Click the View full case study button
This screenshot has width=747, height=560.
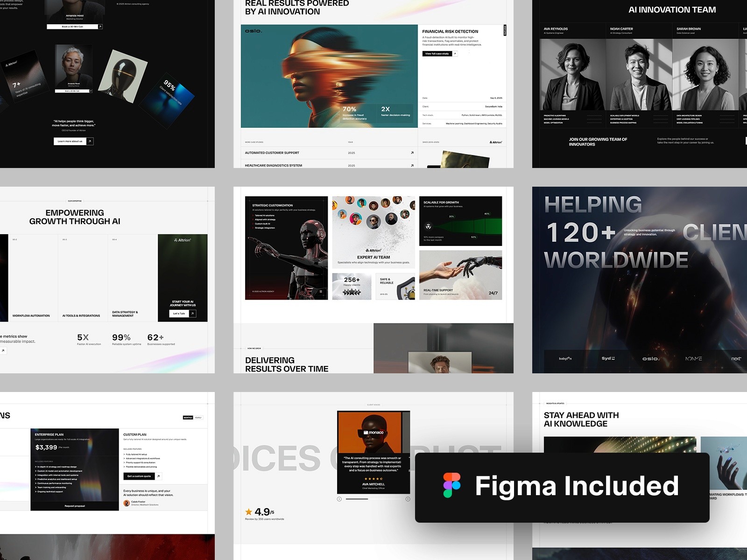pyautogui.click(x=437, y=54)
